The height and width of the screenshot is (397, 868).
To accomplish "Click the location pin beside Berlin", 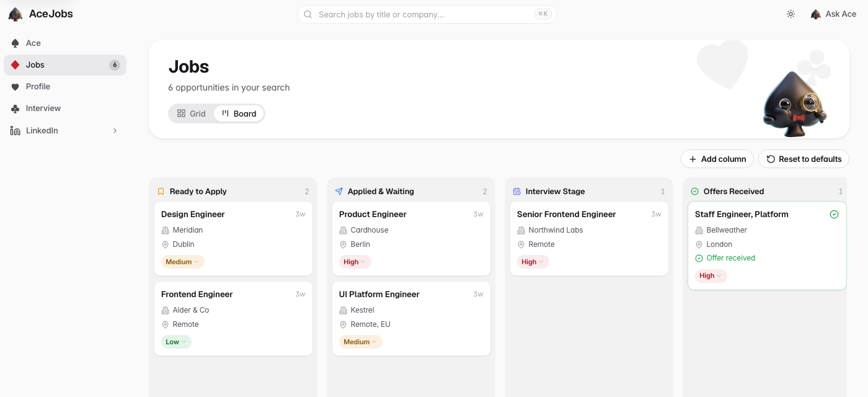I will tap(343, 244).
